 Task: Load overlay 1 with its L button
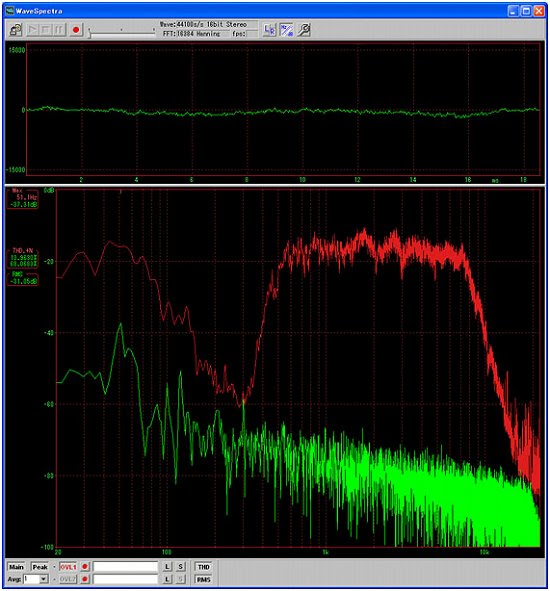[167, 567]
